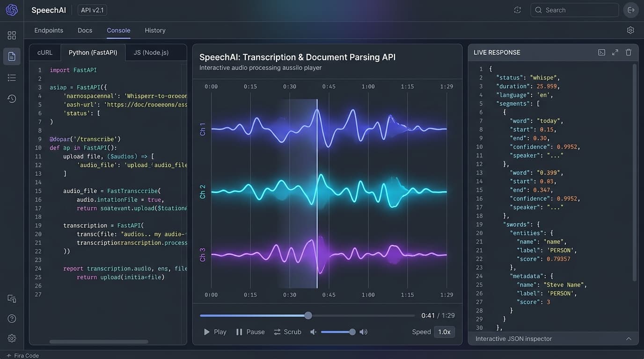Screen dimensions: 644x359
Task: Switch to the Endpoints tab
Action: coord(49,30)
